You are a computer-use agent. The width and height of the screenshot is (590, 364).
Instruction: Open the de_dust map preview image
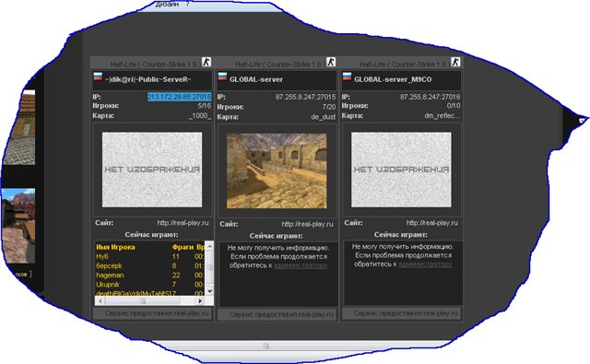pos(277,170)
